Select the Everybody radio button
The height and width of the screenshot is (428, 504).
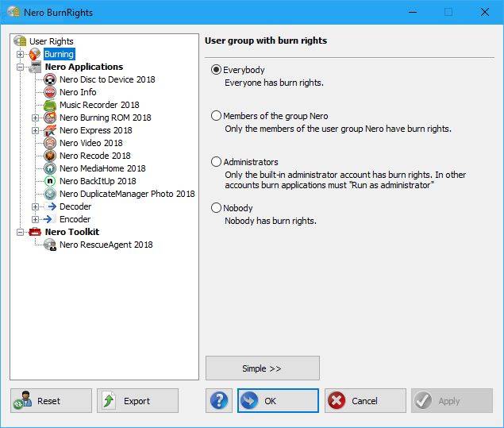(216, 69)
